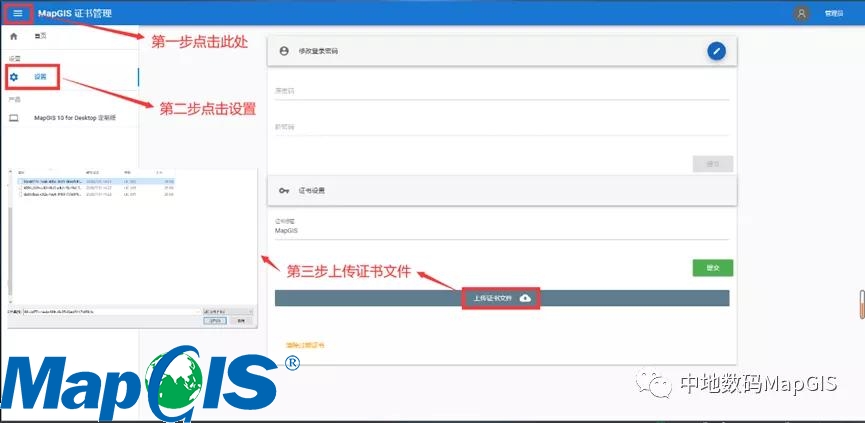Open 设置 with the gear icon

[x=69, y=77]
